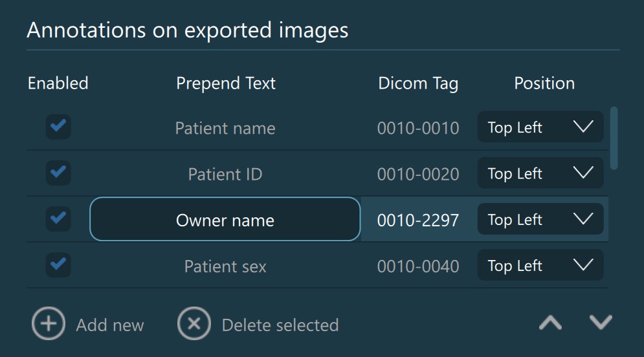This screenshot has width=644, height=357.
Task: Click the annotations list vertical scrollbar
Action: 614,138
